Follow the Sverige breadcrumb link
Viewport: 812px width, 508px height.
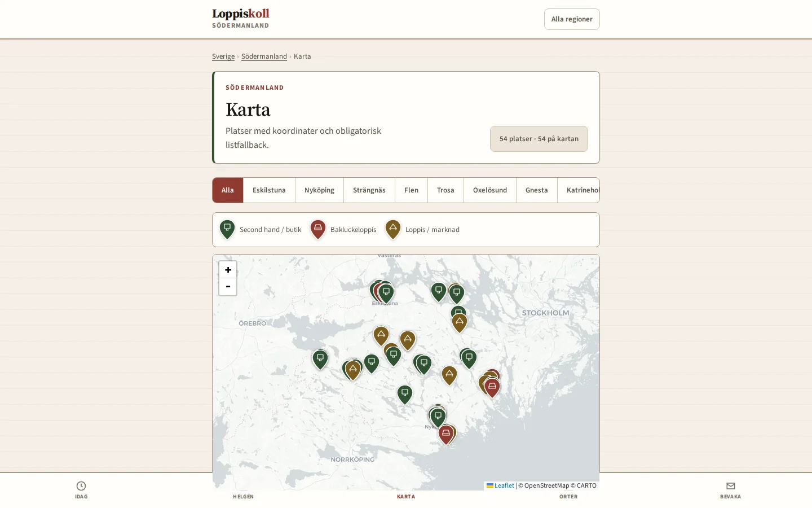click(223, 56)
